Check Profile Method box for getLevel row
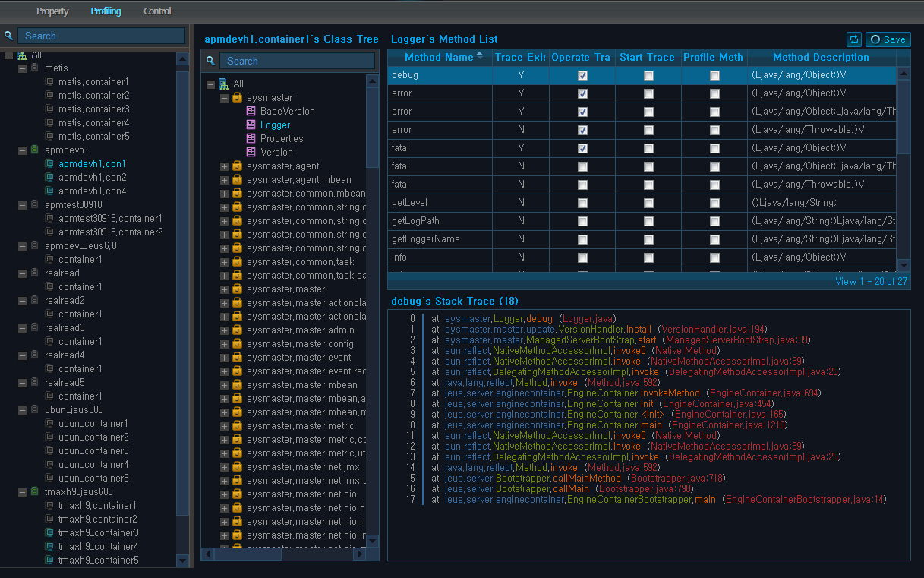This screenshot has height=578, width=924. click(x=714, y=203)
